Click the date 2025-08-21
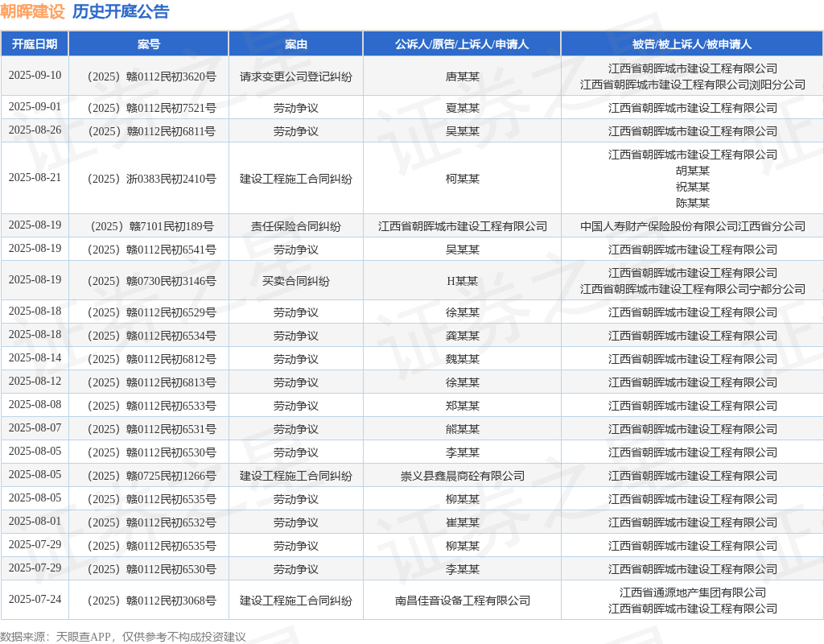The width and height of the screenshot is (824, 644). click(x=35, y=178)
